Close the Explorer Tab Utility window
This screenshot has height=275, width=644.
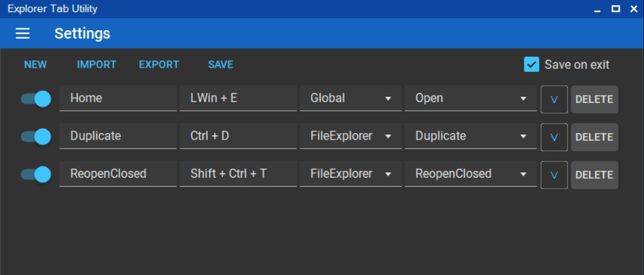[x=634, y=9]
